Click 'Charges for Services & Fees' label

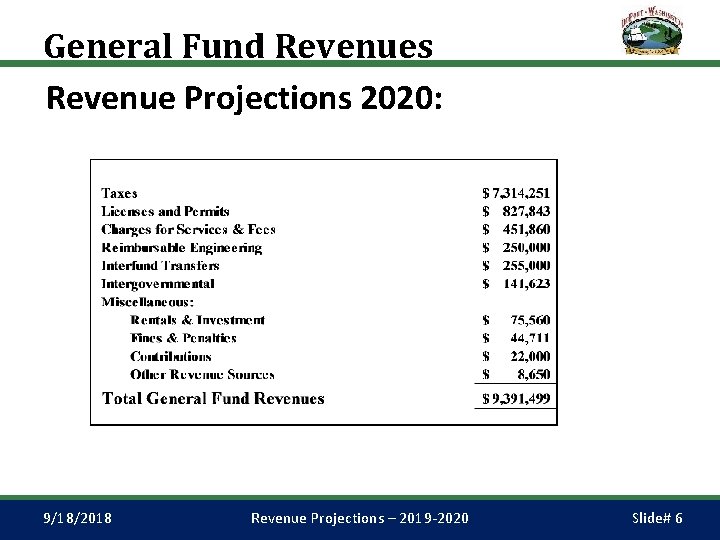coord(188,229)
